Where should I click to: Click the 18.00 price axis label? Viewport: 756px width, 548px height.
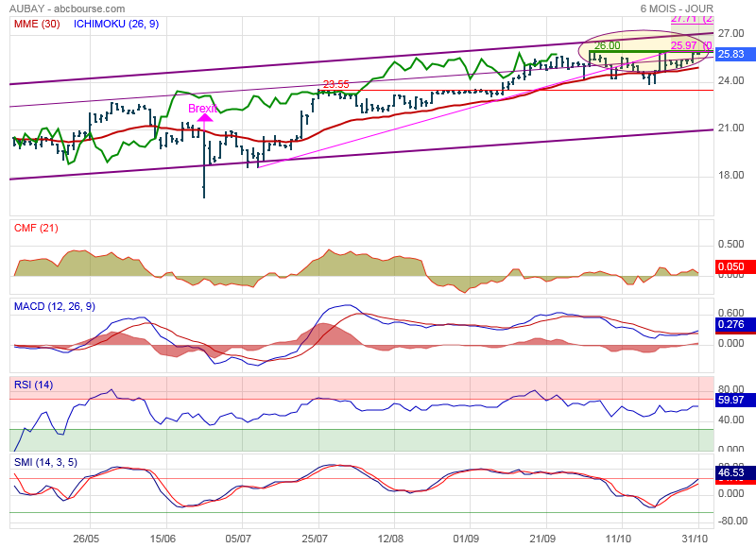click(x=730, y=175)
